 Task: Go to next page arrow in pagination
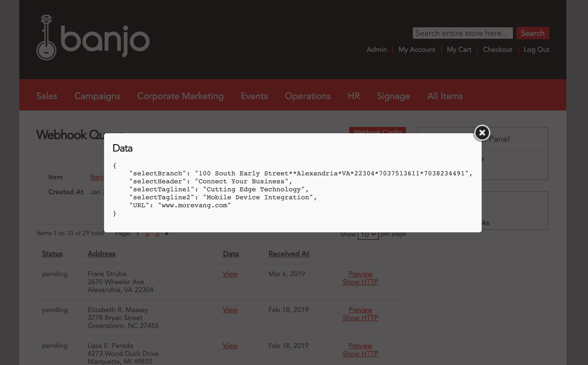[167, 234]
